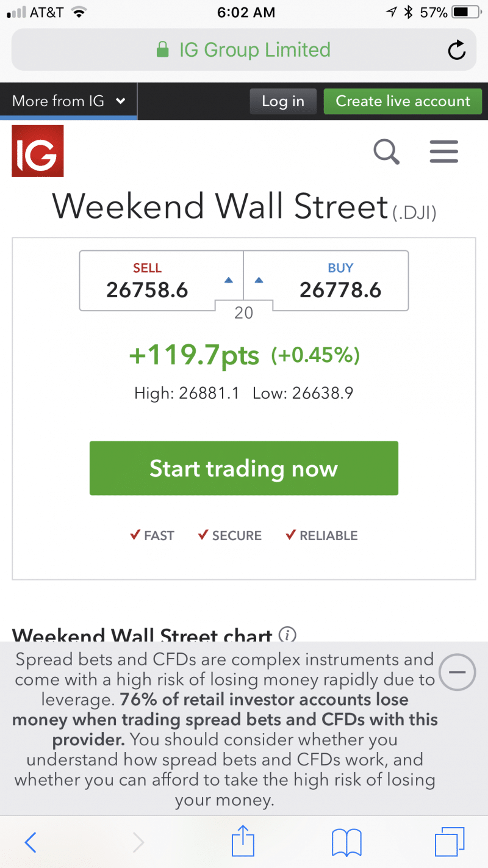Tap the IG red logo
Image resolution: width=488 pixels, height=868 pixels.
click(x=38, y=151)
